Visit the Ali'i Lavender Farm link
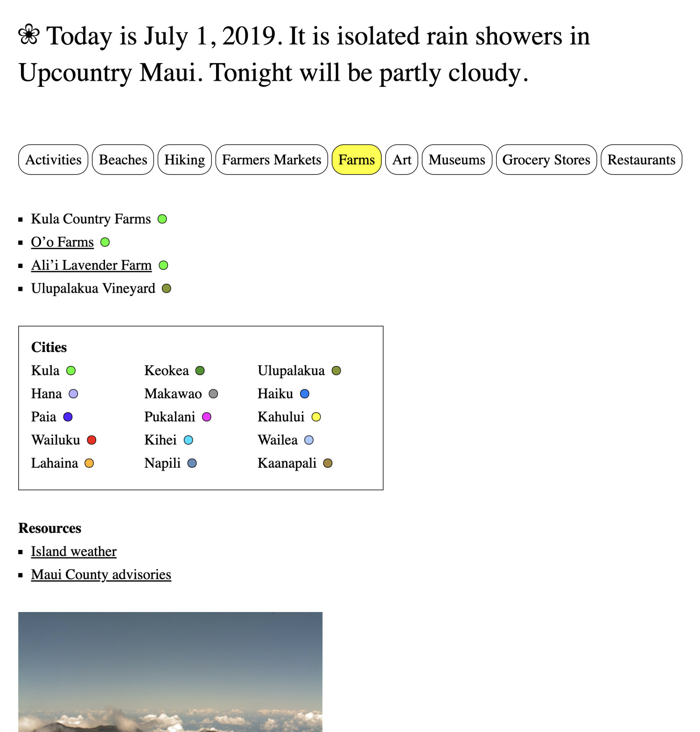 [x=91, y=265]
